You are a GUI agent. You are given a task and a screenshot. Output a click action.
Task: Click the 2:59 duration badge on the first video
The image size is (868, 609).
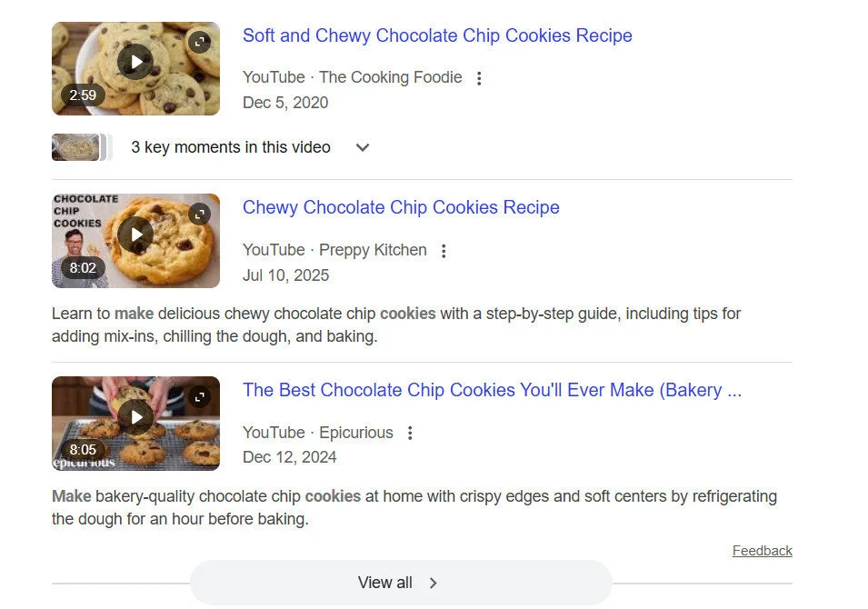(83, 95)
